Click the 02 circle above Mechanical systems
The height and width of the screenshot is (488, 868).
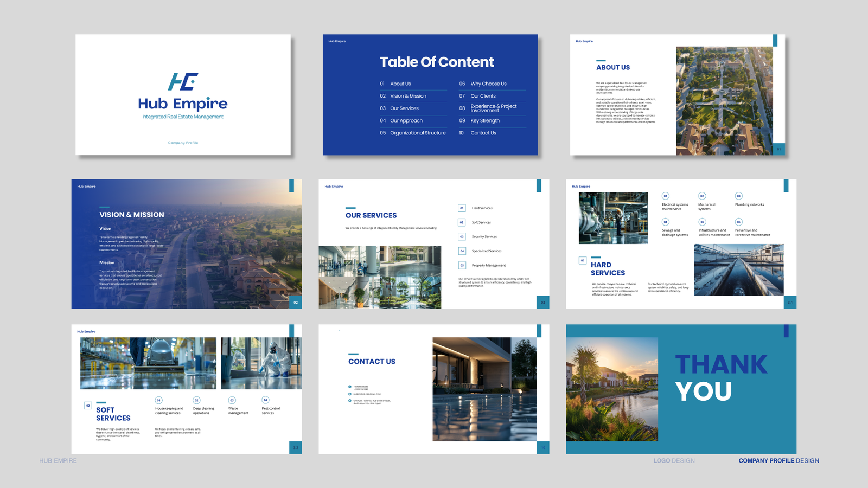[x=702, y=196]
